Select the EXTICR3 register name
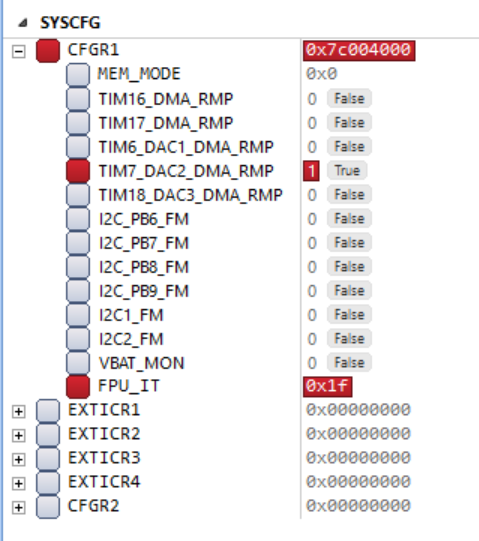 pyautogui.click(x=104, y=458)
